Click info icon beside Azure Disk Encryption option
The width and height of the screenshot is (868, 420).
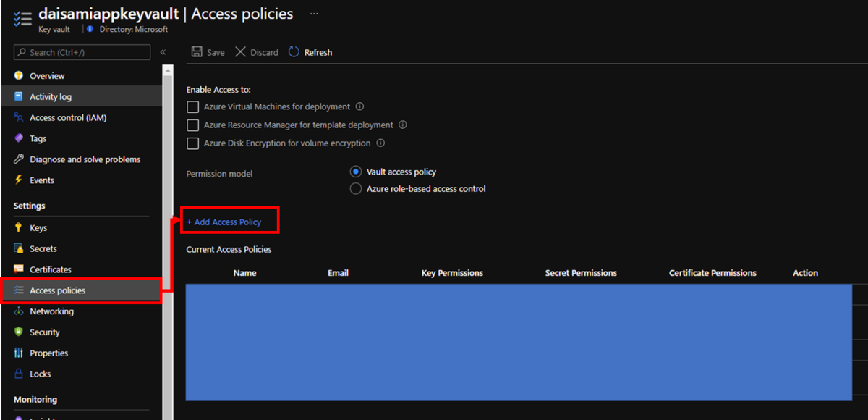[x=380, y=143]
